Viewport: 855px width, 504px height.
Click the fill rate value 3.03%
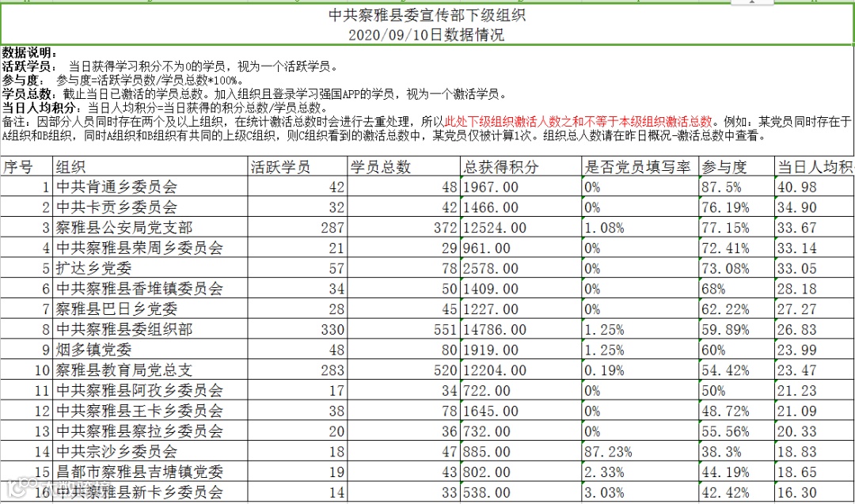pyautogui.click(x=640, y=492)
